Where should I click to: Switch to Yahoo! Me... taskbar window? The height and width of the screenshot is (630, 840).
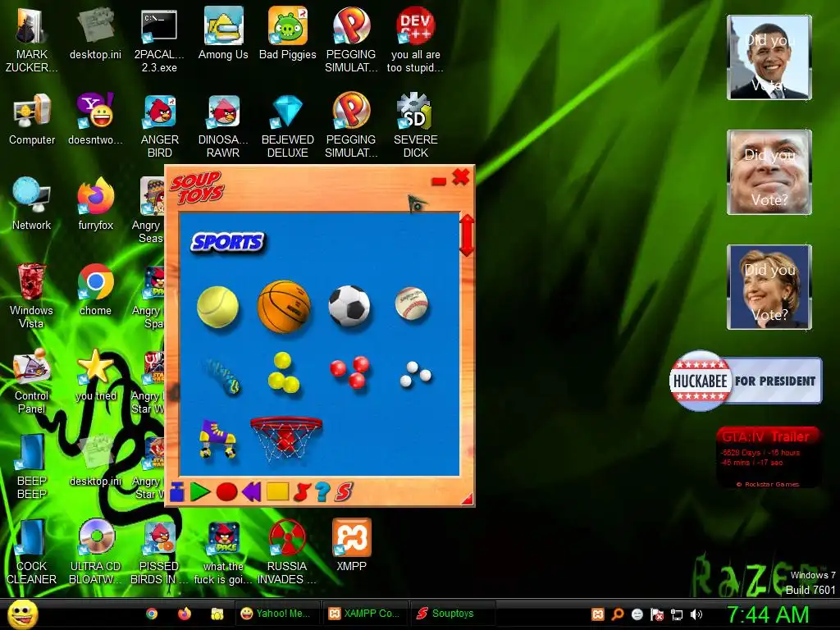point(277,614)
